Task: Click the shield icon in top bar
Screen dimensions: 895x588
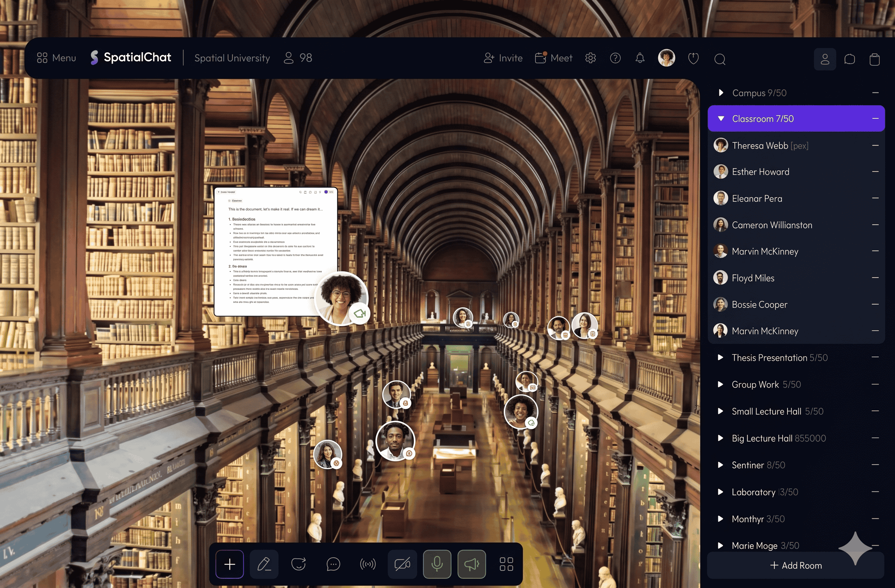Action: pyautogui.click(x=694, y=58)
